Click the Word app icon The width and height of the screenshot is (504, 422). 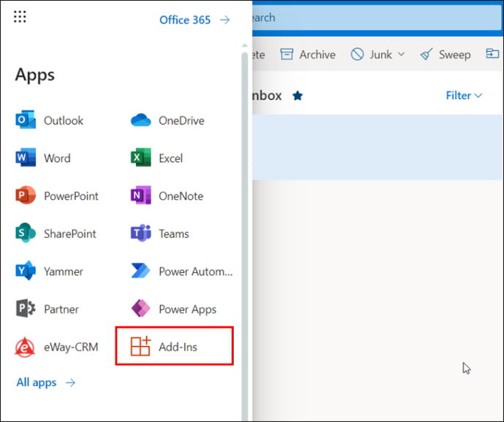click(x=26, y=158)
